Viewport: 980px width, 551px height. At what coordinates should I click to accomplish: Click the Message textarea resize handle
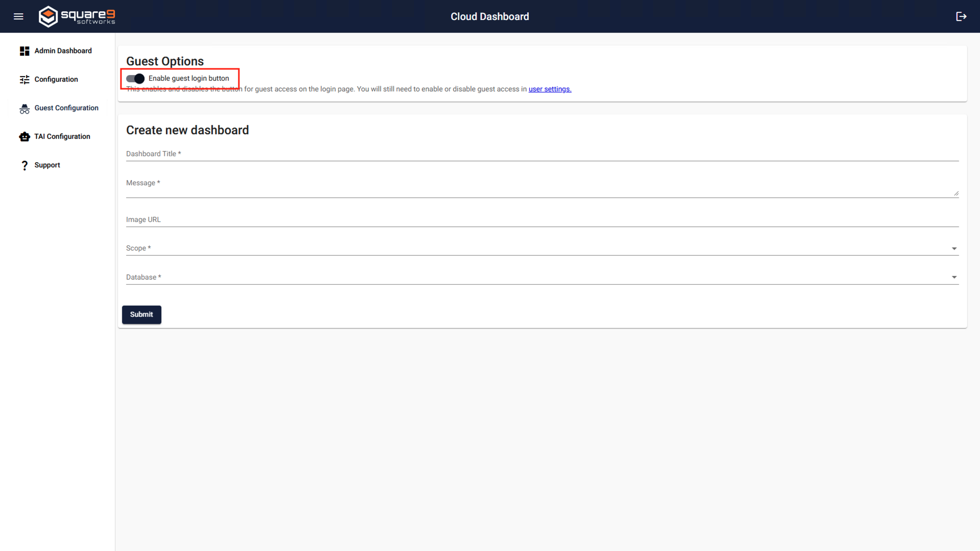(955, 192)
